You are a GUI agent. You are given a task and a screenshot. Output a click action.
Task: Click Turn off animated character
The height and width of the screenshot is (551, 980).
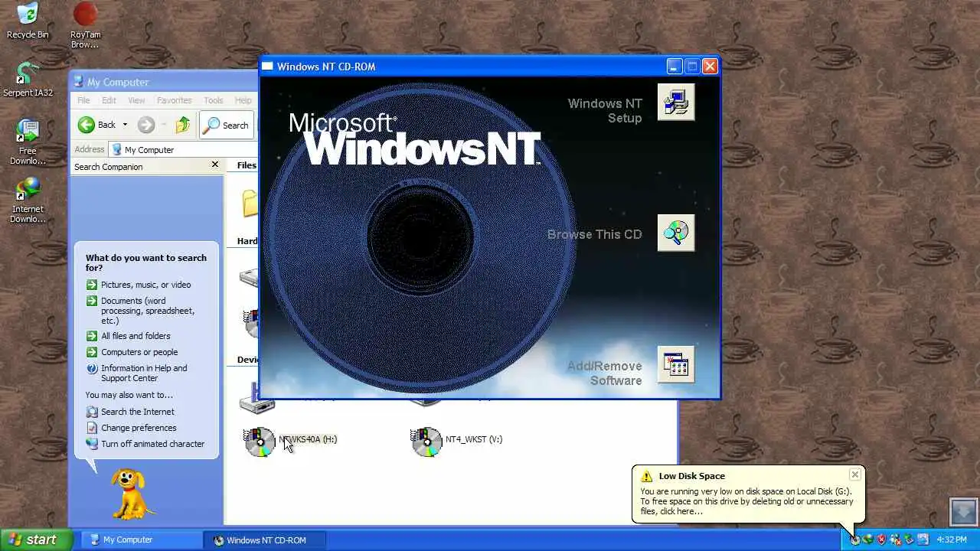(145, 444)
